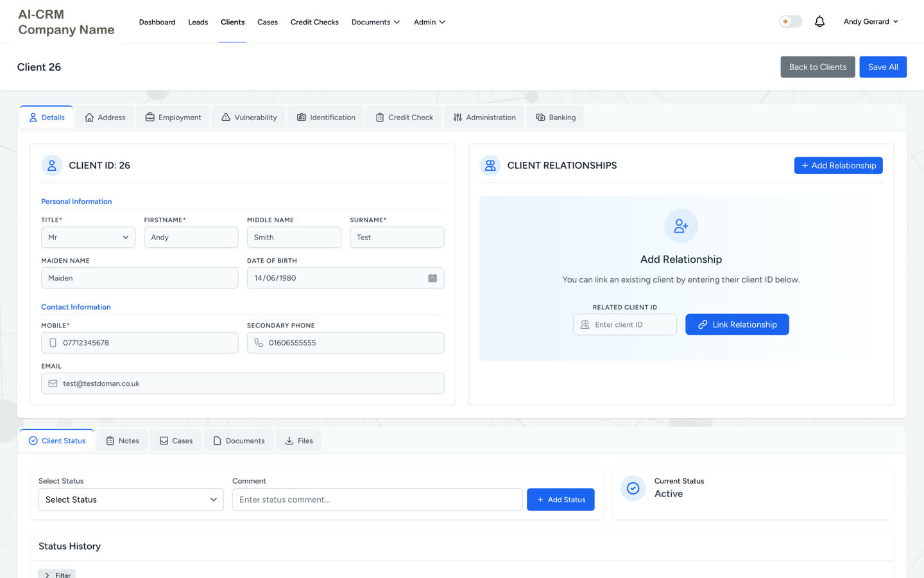This screenshot has width=924, height=578.
Task: Click the Date of Birth field
Action: pyautogui.click(x=345, y=278)
